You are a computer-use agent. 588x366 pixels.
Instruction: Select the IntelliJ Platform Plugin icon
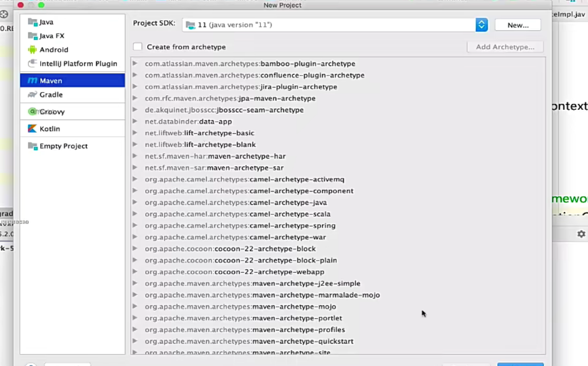tap(32, 64)
